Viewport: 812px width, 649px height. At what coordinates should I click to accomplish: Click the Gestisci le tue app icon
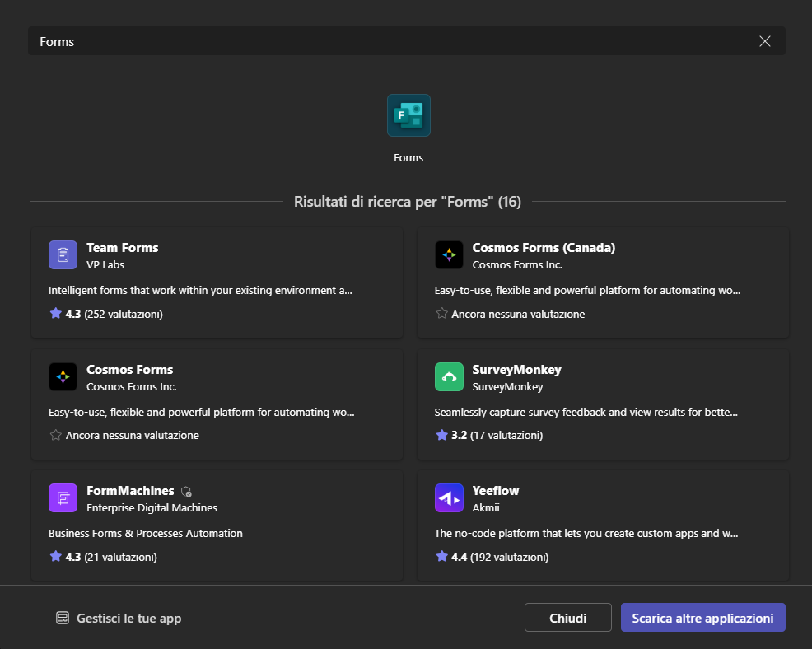(x=63, y=618)
